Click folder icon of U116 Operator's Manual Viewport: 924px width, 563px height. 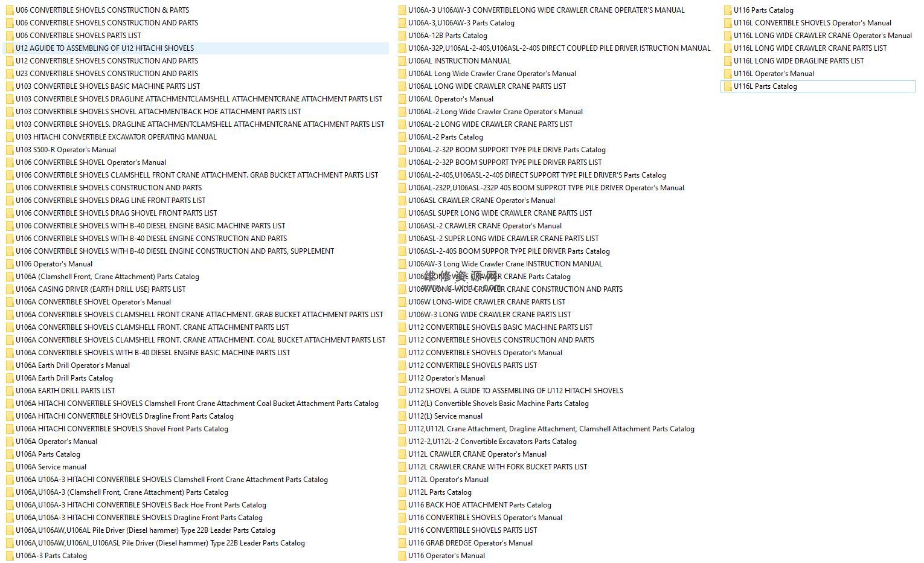[x=402, y=556]
